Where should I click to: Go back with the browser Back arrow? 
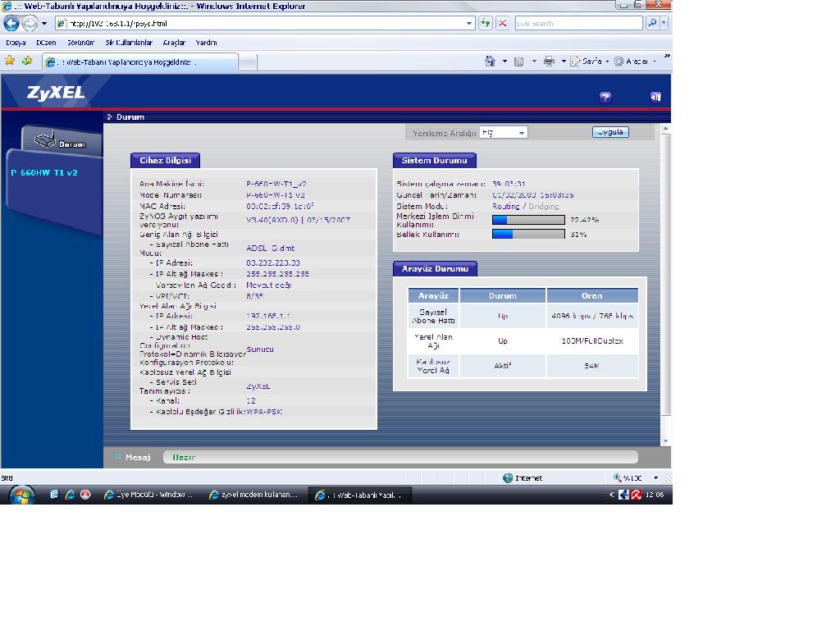[11, 23]
